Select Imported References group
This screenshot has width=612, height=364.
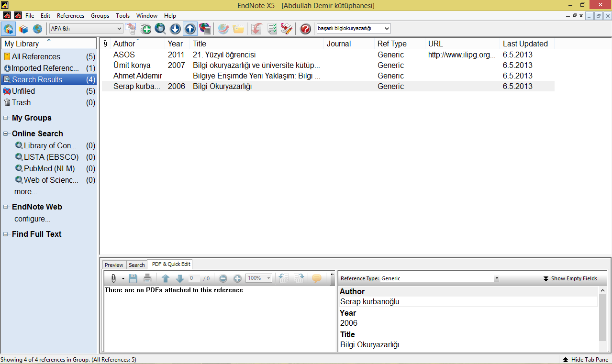49,68
